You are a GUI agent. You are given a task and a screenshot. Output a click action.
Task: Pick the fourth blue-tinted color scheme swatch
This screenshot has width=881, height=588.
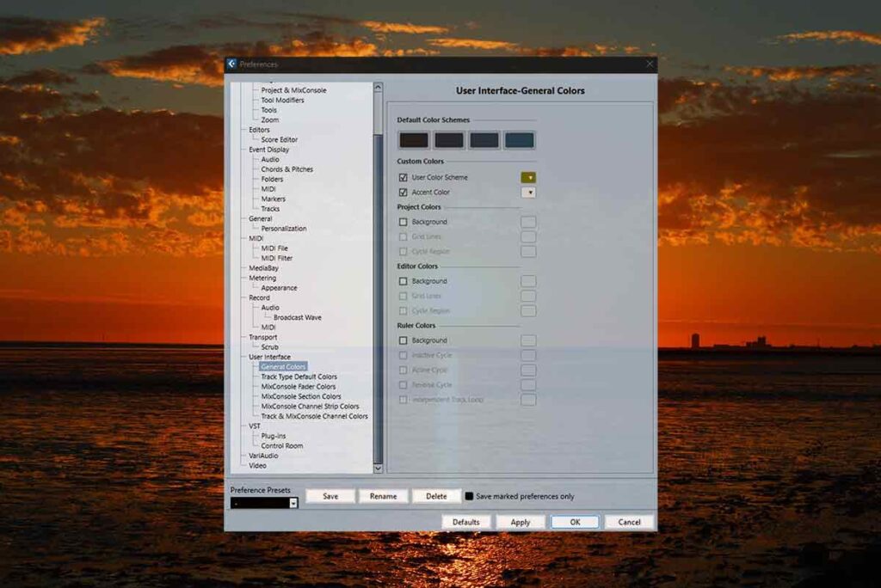point(519,139)
